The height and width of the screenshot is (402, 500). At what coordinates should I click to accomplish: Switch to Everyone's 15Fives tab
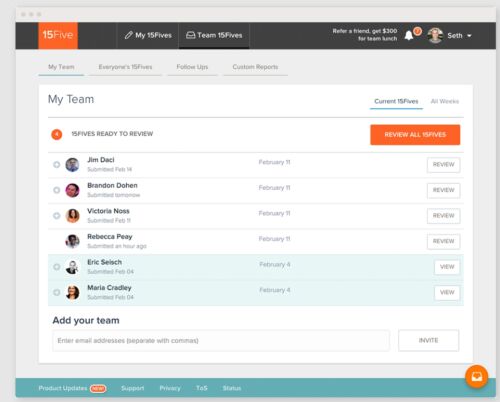[x=125, y=67]
